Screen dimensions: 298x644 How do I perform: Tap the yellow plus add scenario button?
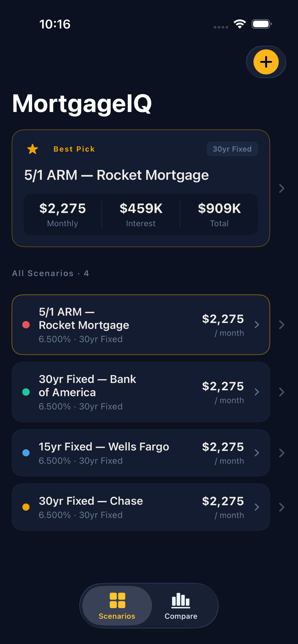click(x=266, y=62)
